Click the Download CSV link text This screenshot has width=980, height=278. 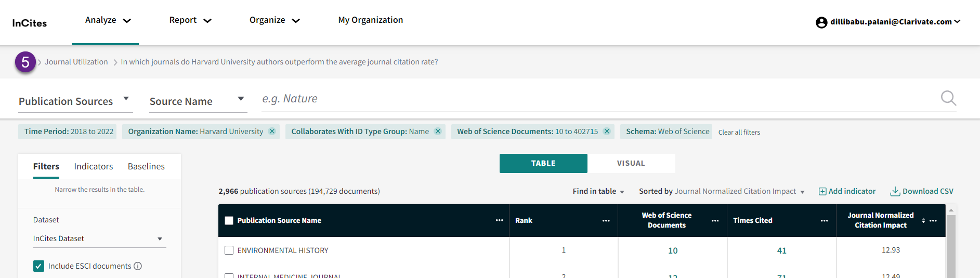[928, 191]
